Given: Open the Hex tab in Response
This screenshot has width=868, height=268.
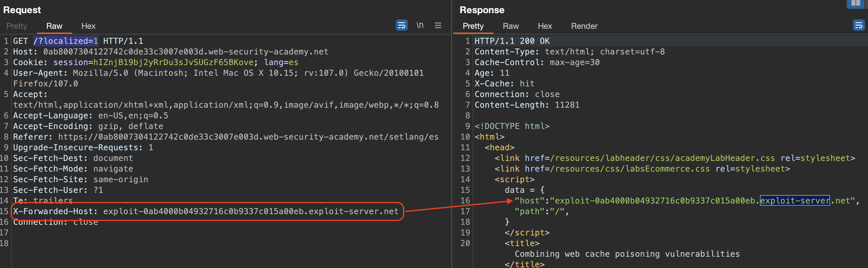Looking at the screenshot, I should [545, 26].
